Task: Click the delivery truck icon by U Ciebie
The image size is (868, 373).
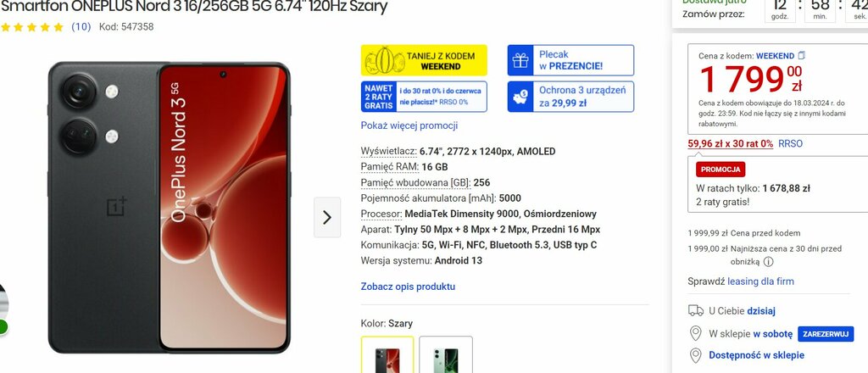Action: tap(696, 310)
